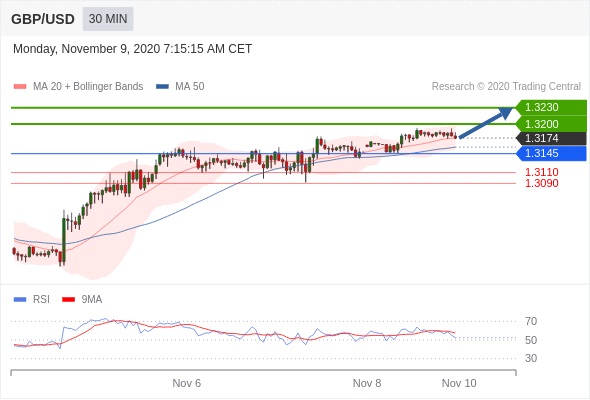This screenshot has width=590, height=400.
Task: Select the GBP/USD pair title
Action: (43, 19)
